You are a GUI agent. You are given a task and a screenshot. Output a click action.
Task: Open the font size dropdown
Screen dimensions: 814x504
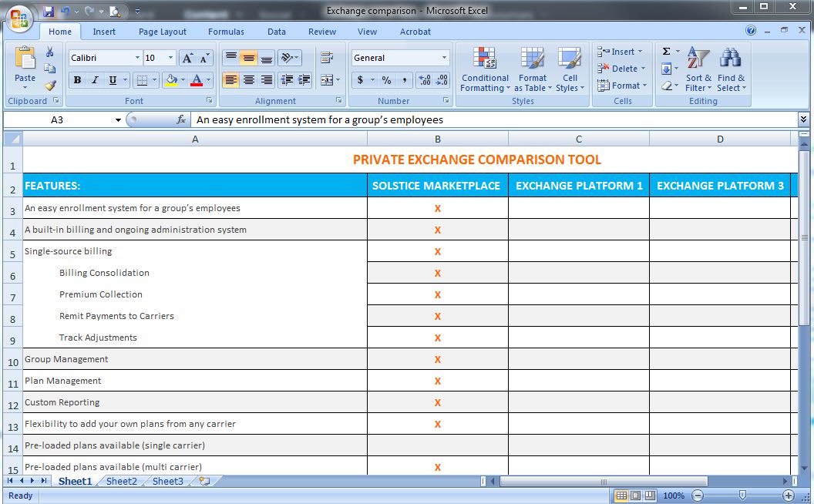point(171,58)
